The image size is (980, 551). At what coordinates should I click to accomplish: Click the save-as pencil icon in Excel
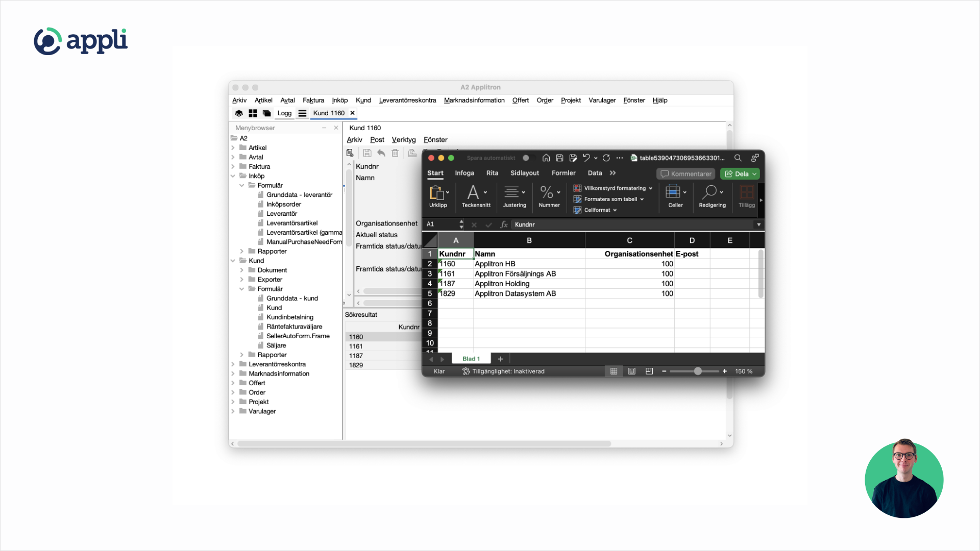[x=573, y=158]
